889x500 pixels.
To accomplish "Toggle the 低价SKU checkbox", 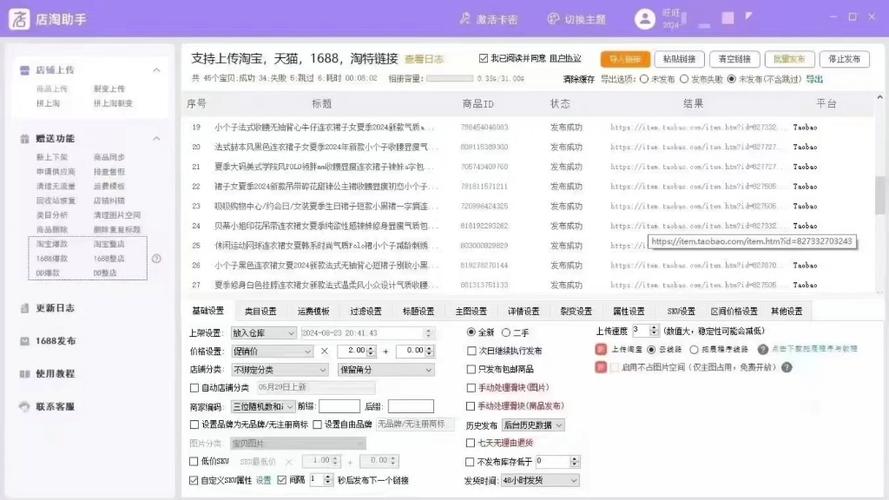I will pos(193,461).
